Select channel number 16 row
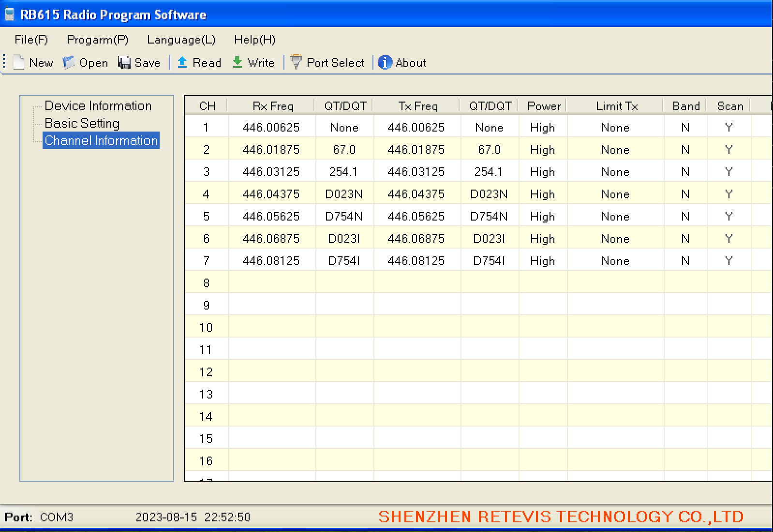 207,461
